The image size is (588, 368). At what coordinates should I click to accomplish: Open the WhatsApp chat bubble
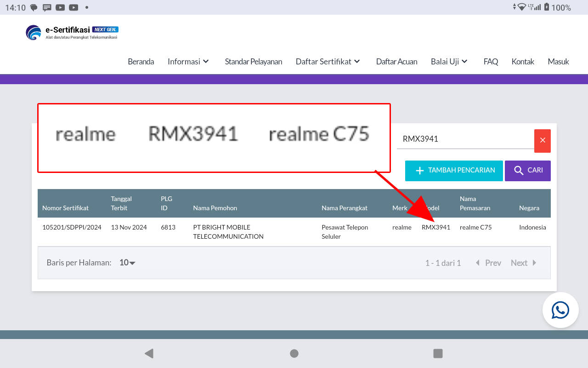(x=560, y=310)
